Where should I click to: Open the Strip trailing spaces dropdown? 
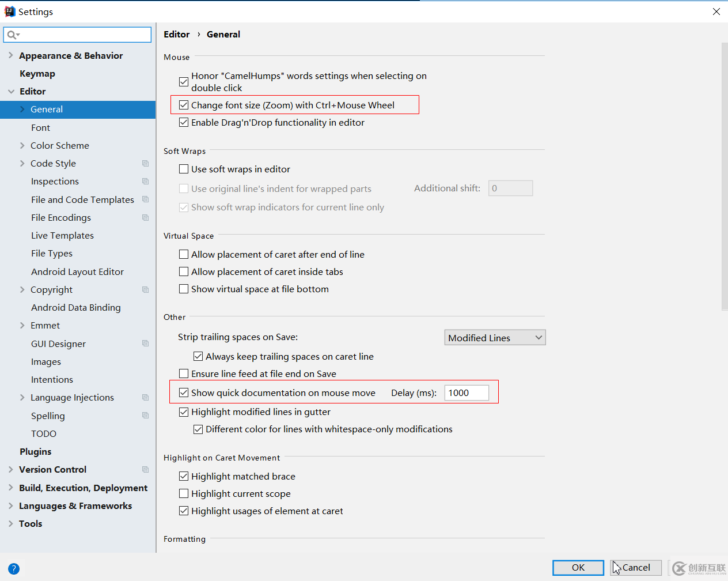(x=495, y=338)
